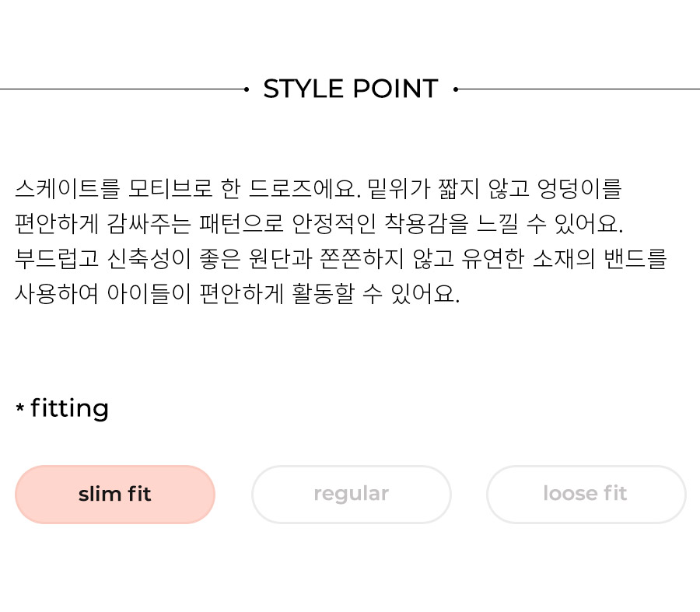This screenshot has height=612, width=700.
Task: Click the divider line left of the heading
Action: (x=122, y=89)
